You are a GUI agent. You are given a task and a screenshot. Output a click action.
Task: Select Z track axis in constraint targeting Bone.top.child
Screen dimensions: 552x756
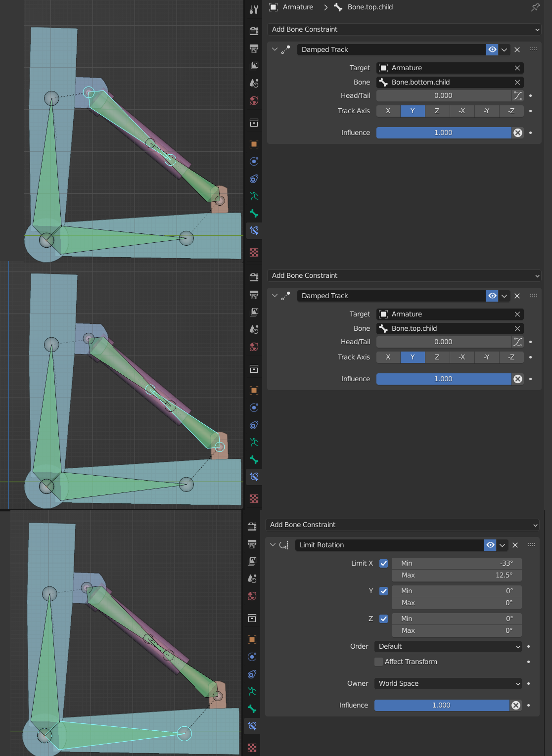[x=437, y=357]
